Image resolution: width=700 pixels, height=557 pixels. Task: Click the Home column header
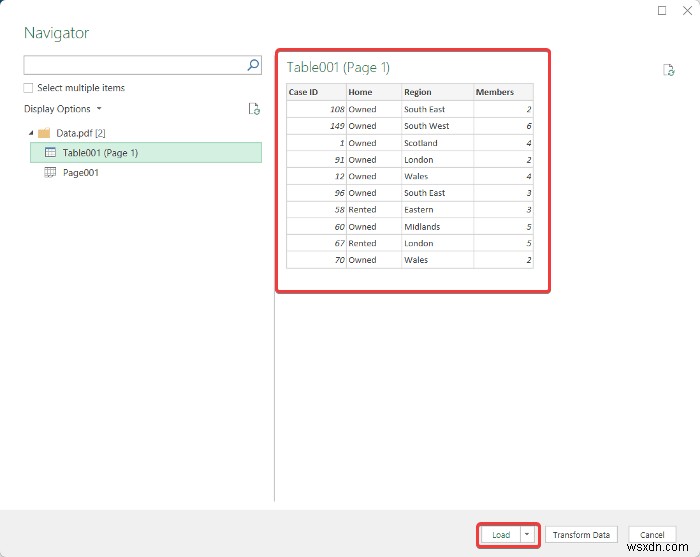coord(374,92)
